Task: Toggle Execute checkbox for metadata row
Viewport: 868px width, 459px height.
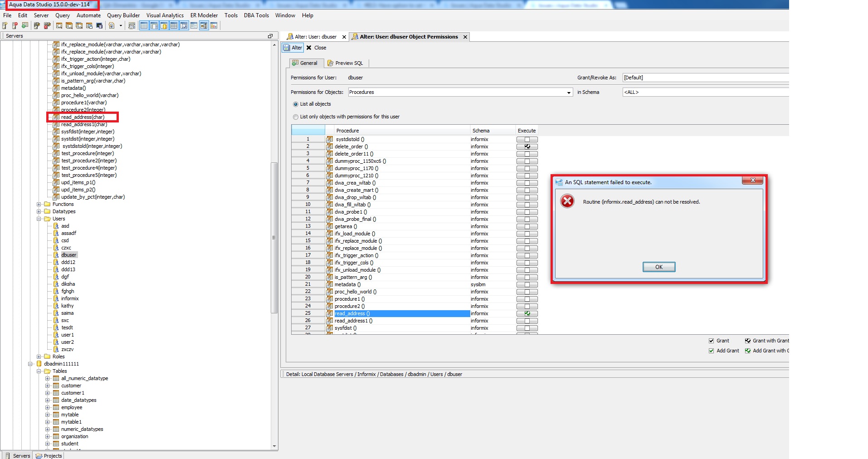Action: pyautogui.click(x=527, y=284)
